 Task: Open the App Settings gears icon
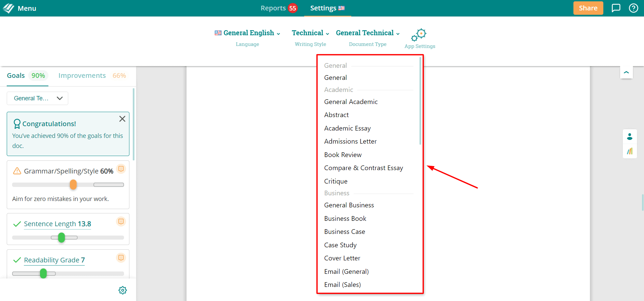click(419, 35)
